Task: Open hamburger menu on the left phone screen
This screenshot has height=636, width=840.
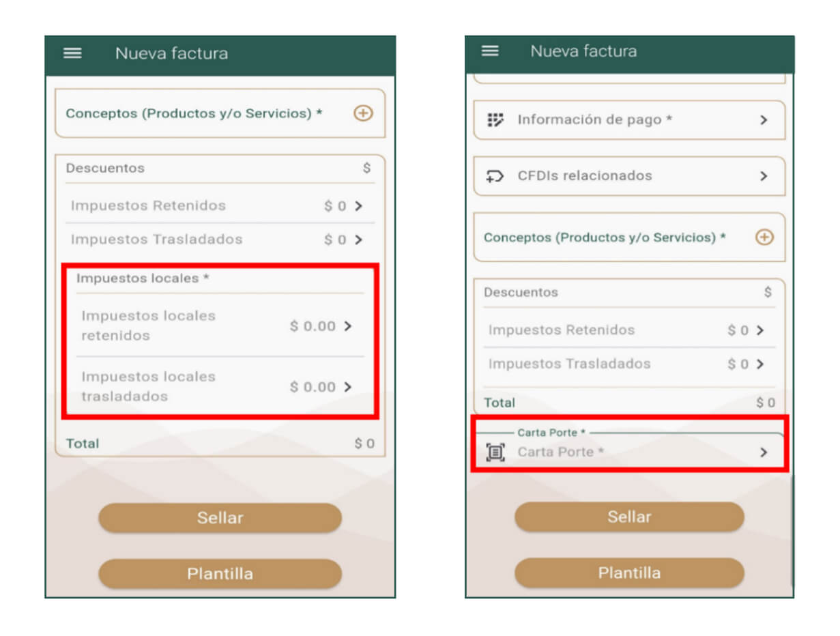Action: pyautogui.click(x=72, y=53)
